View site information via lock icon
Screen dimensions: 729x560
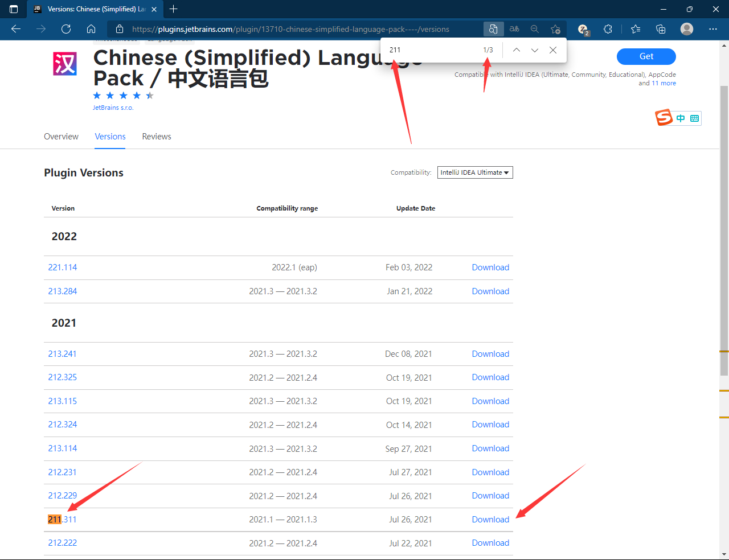click(119, 29)
